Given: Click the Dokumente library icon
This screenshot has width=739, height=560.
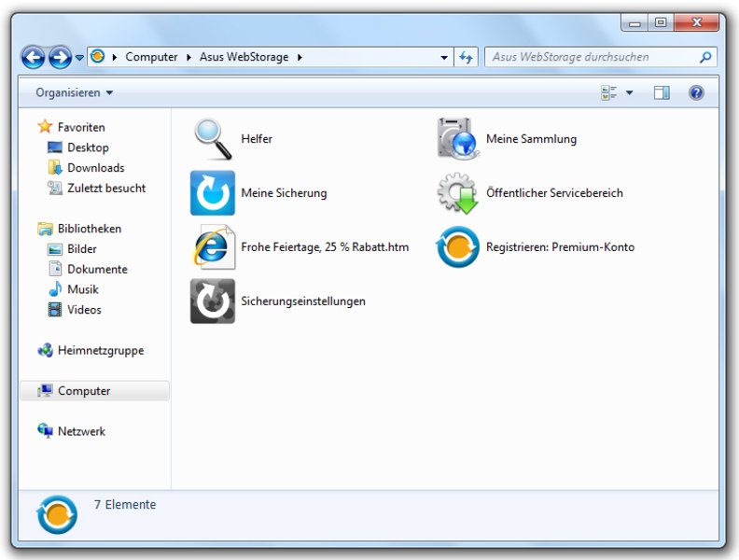Looking at the screenshot, I should point(55,269).
